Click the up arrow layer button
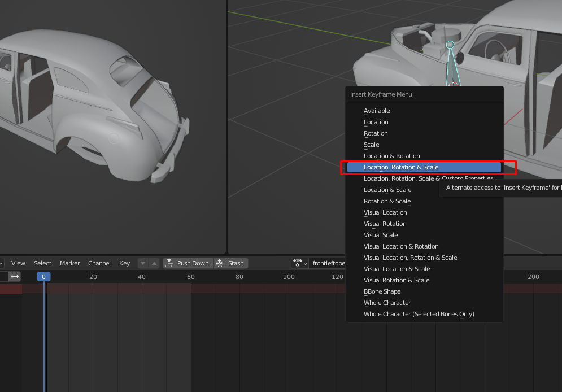 [154, 263]
